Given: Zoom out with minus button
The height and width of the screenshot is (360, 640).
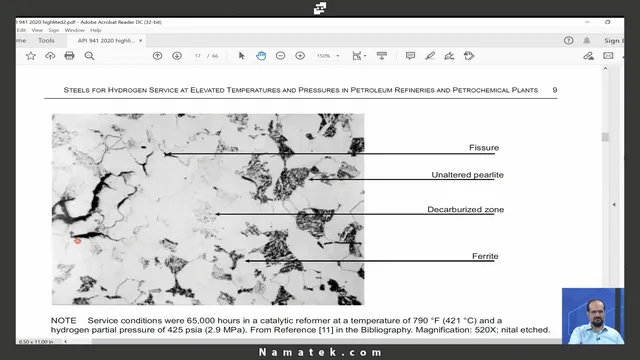Looking at the screenshot, I should pos(280,56).
